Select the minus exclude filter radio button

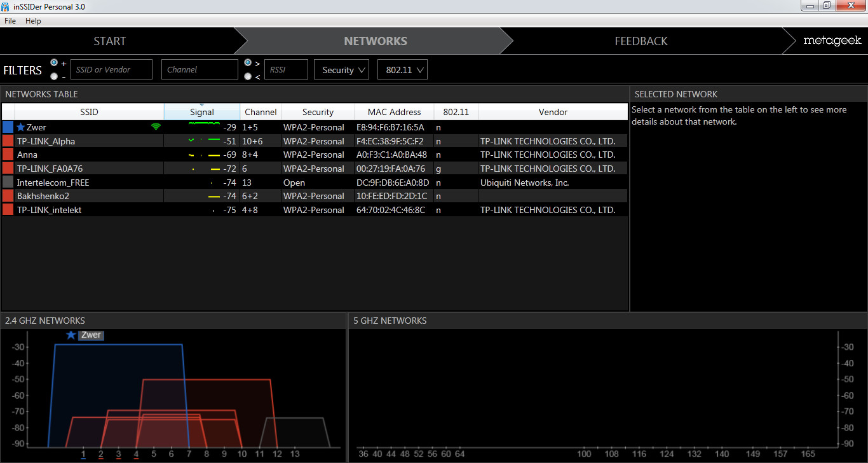click(54, 76)
